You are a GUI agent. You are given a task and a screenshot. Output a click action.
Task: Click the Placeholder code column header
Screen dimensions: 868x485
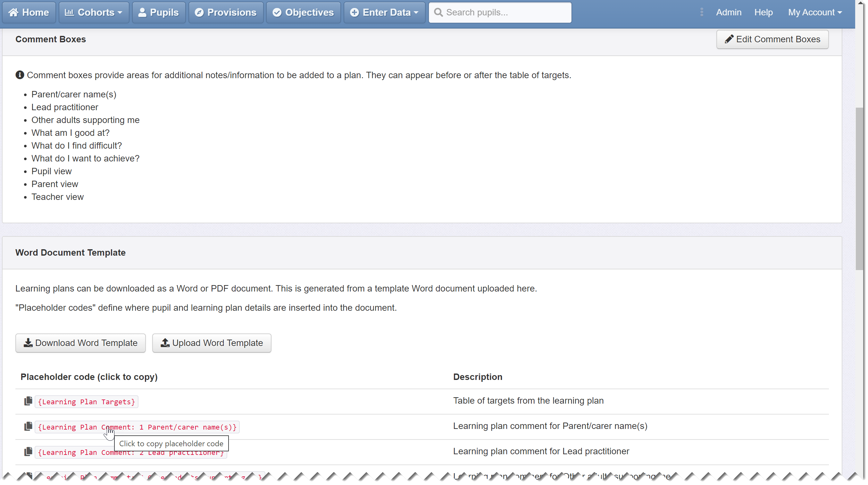coord(89,376)
